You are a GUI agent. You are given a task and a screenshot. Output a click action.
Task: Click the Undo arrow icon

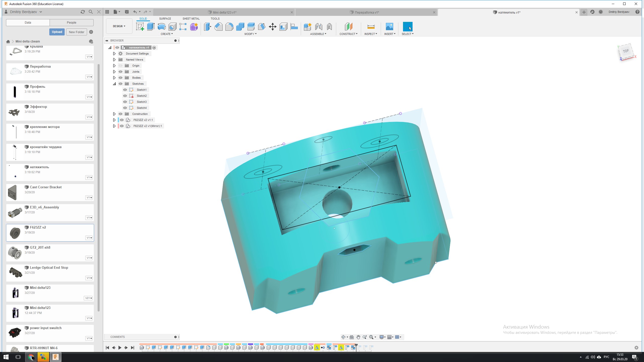tap(135, 12)
